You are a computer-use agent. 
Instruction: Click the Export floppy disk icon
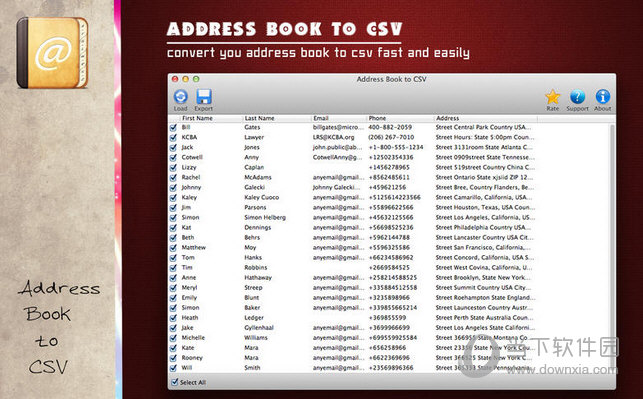tap(203, 97)
